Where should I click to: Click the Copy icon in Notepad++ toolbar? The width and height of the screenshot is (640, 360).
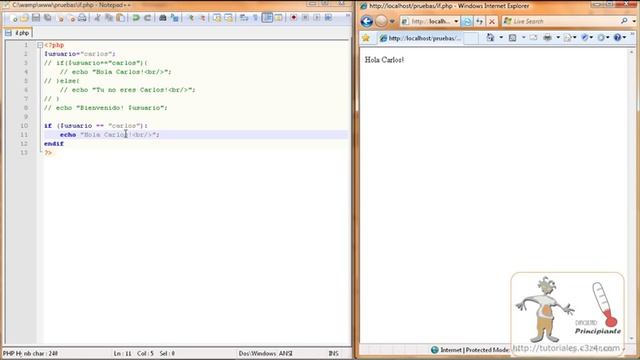tap(109, 18)
